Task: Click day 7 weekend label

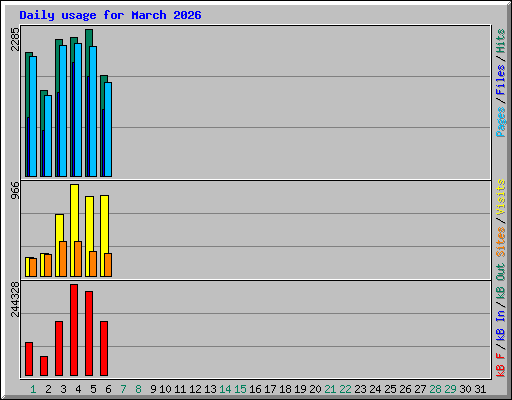Action: click(x=123, y=389)
